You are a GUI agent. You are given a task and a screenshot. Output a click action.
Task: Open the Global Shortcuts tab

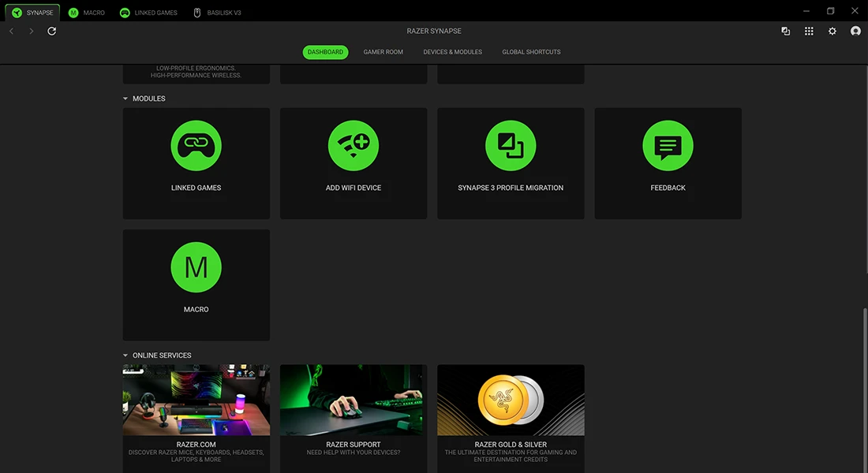click(x=531, y=52)
